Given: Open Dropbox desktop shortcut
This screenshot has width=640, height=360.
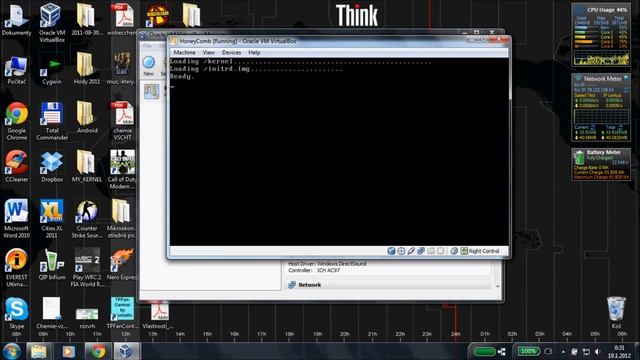Looking at the screenshot, I should tap(52, 167).
